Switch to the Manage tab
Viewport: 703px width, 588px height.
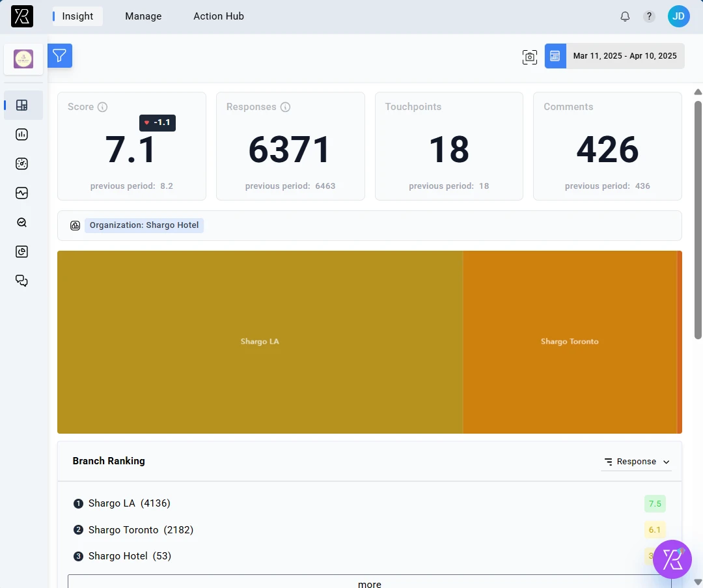143,16
